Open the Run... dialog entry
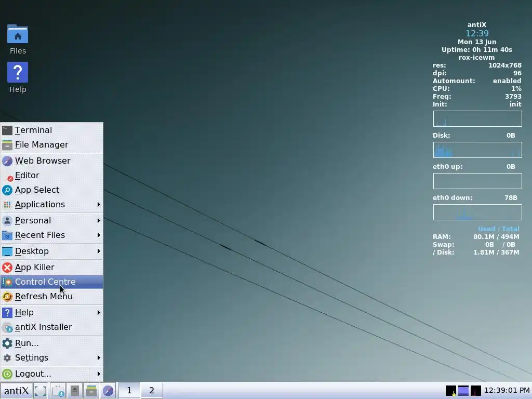The image size is (532, 399). point(51,343)
